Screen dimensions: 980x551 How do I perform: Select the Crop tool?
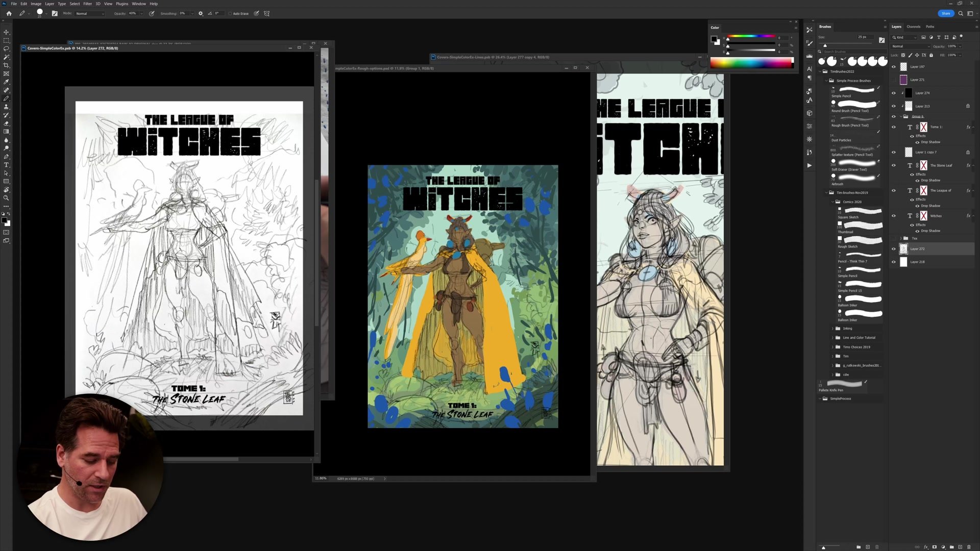click(6, 65)
